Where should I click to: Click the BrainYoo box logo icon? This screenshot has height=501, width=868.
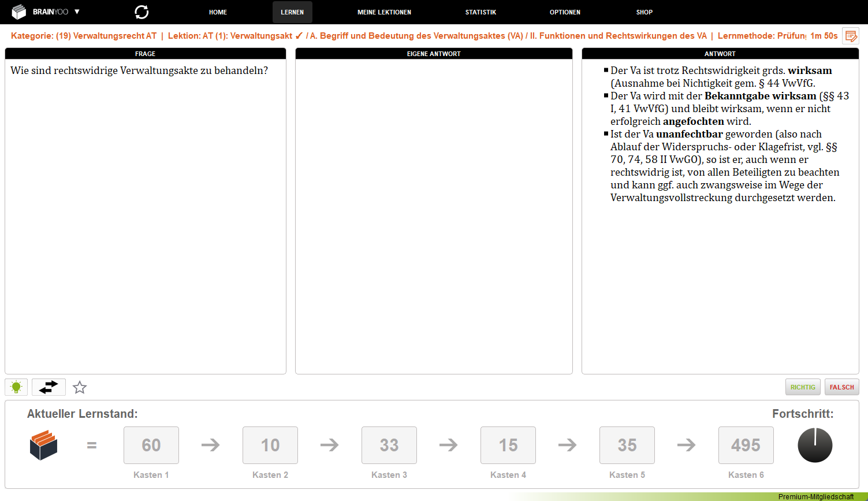(x=19, y=12)
